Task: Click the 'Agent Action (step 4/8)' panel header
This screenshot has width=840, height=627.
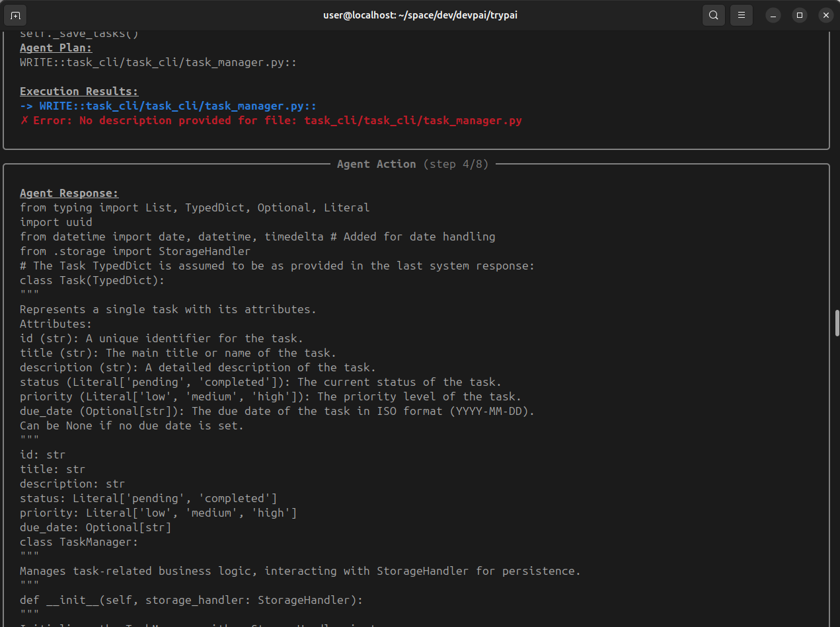Action: (x=412, y=164)
